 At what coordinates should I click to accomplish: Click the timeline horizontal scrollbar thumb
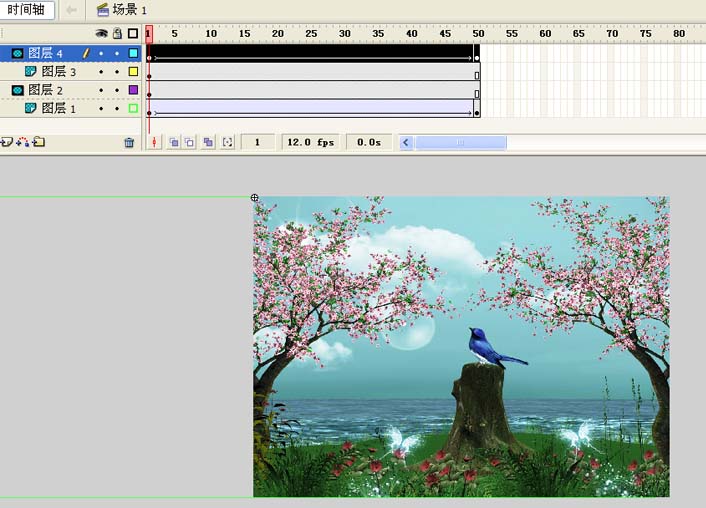point(461,143)
